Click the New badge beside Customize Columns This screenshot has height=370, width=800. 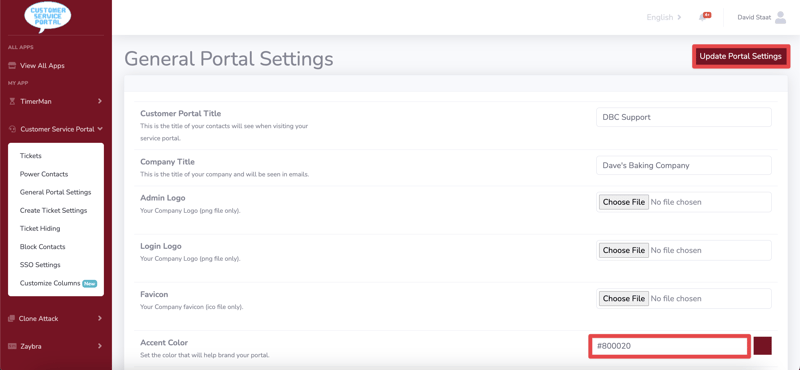point(90,283)
